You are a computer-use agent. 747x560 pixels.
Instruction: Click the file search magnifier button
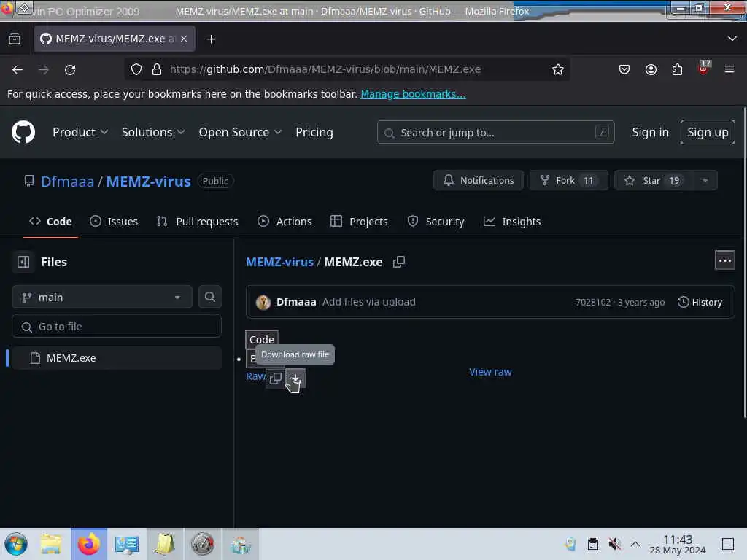click(x=209, y=297)
